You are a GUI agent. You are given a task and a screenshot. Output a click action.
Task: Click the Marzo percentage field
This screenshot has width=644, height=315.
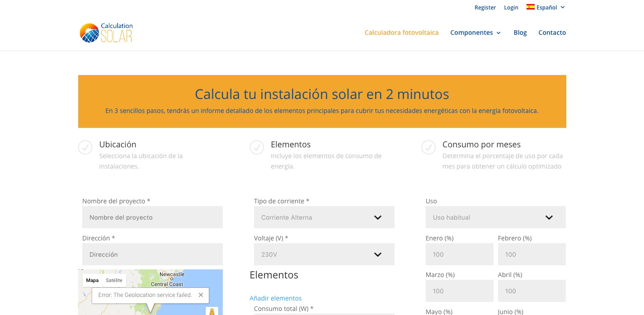coord(460,291)
